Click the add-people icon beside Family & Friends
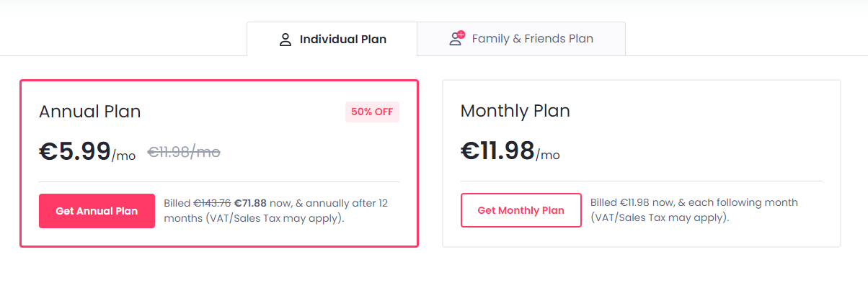This screenshot has width=868, height=306. coord(456,39)
